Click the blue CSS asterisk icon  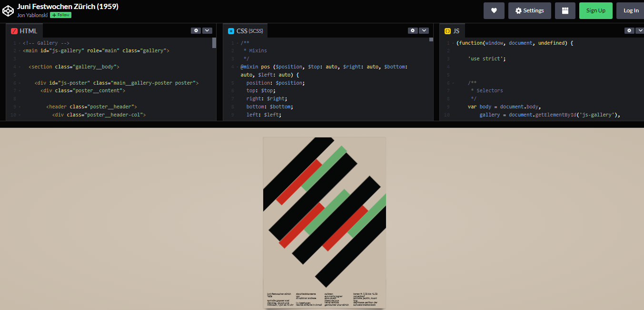tap(231, 31)
